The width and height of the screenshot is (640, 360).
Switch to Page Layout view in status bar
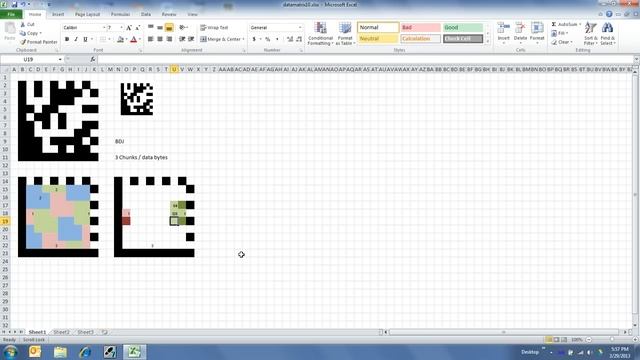pyautogui.click(x=556, y=340)
